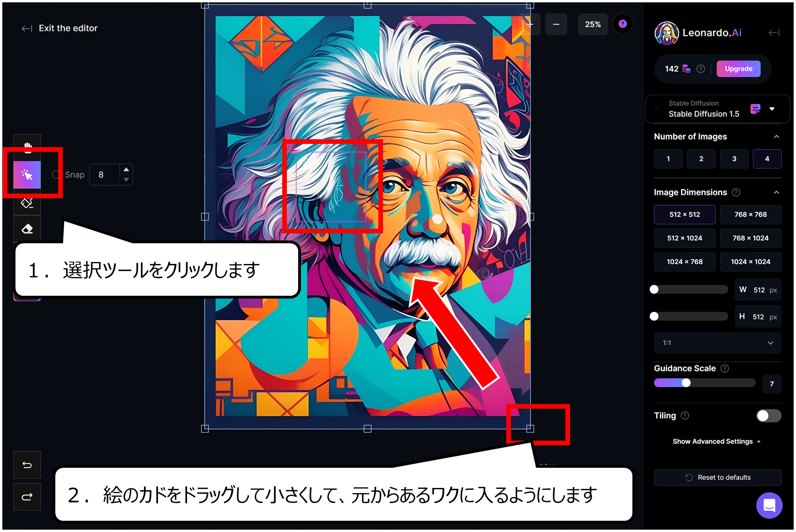Viewport: 796px width, 532px height.
Task: Open the chat support bubble
Action: (769, 505)
